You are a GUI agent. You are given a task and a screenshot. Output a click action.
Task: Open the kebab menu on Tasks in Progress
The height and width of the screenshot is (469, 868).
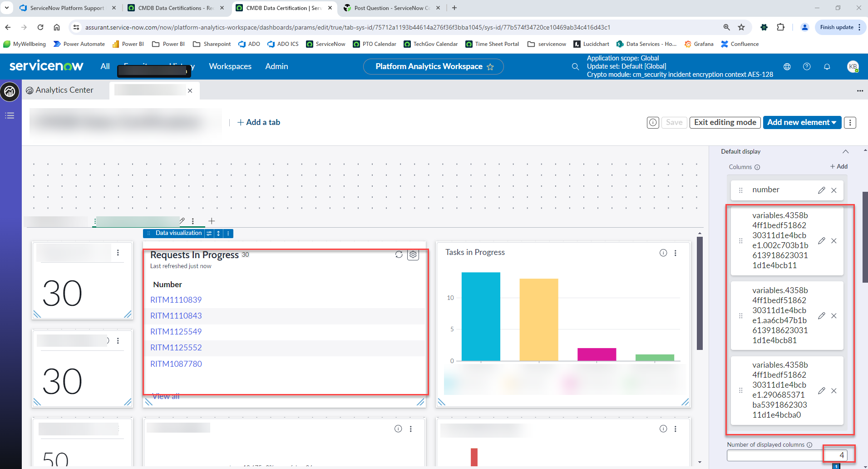click(676, 253)
